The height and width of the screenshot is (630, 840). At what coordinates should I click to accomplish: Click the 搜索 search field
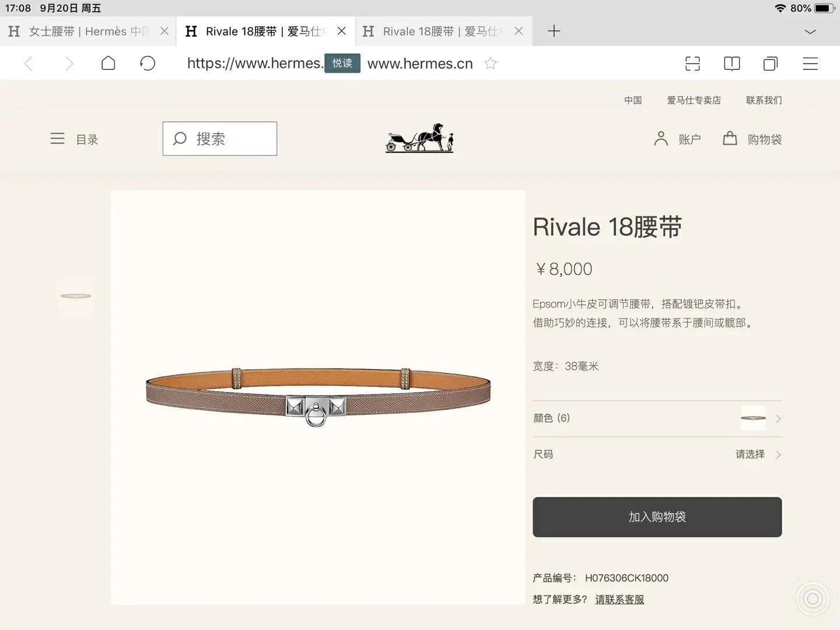(220, 139)
